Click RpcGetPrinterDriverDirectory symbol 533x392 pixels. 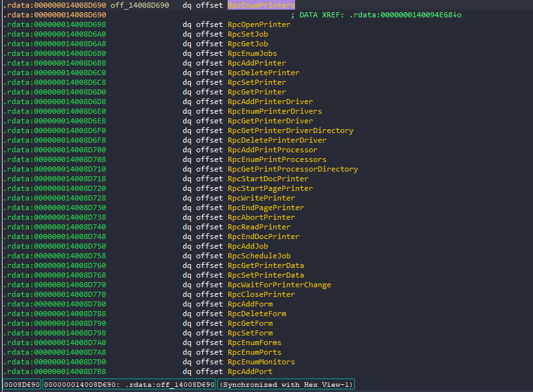point(291,130)
